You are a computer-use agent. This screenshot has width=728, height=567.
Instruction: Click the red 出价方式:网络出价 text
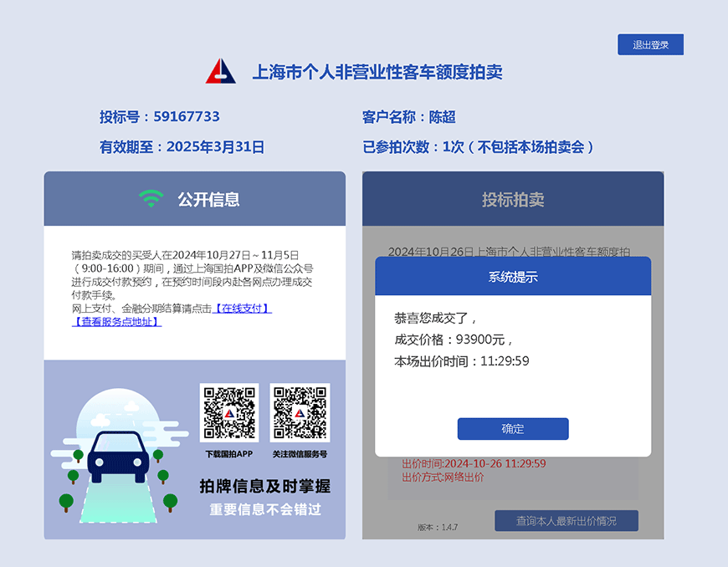click(443, 477)
